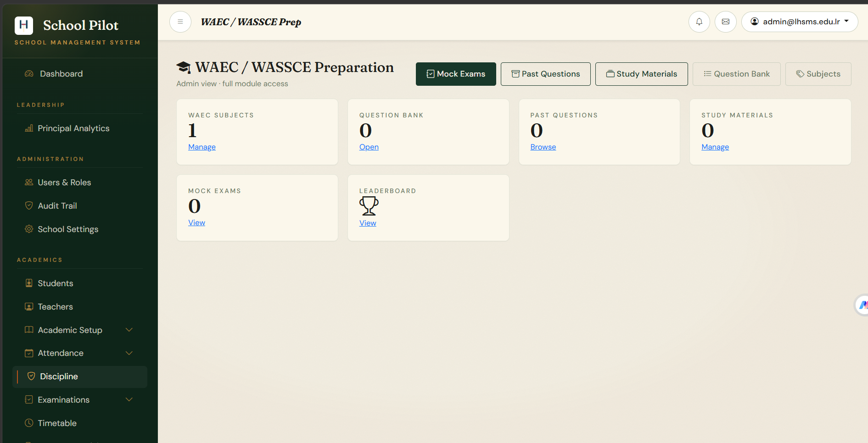Click the School Pilot H logo icon
Viewport: 868px width, 443px height.
point(24,26)
